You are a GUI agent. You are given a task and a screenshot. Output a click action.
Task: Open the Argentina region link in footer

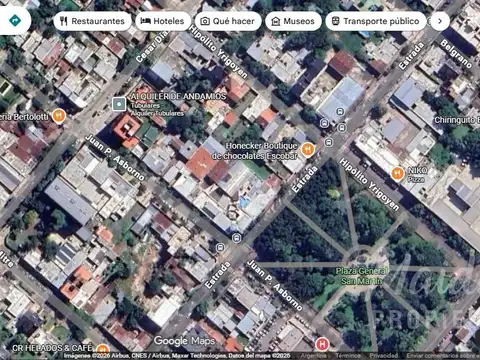(x=313, y=356)
